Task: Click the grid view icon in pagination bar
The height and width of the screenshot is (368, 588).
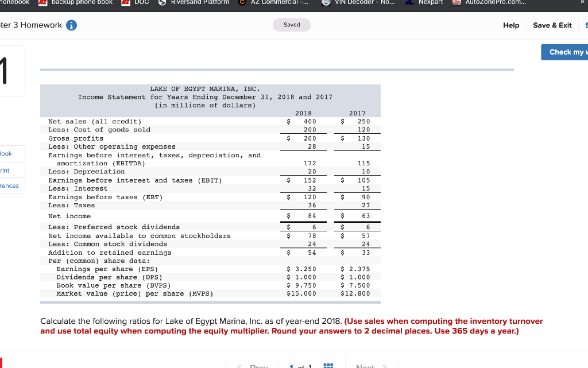Action: click(330, 366)
